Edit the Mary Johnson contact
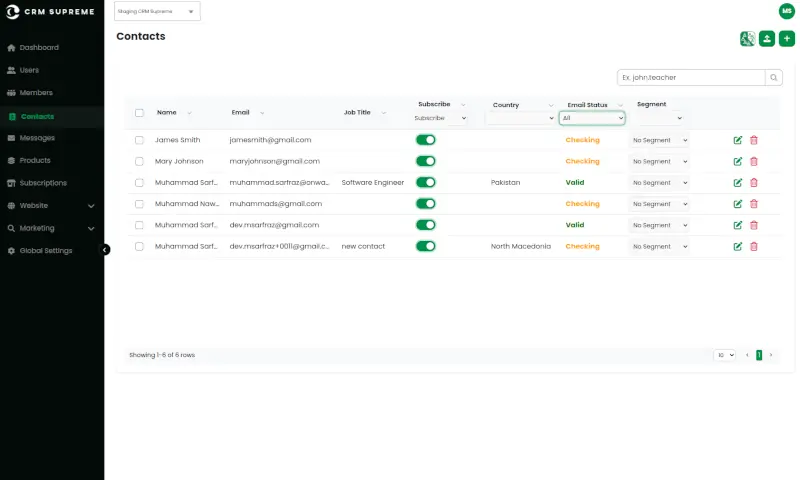This screenshot has height=480, width=800. pyautogui.click(x=737, y=161)
